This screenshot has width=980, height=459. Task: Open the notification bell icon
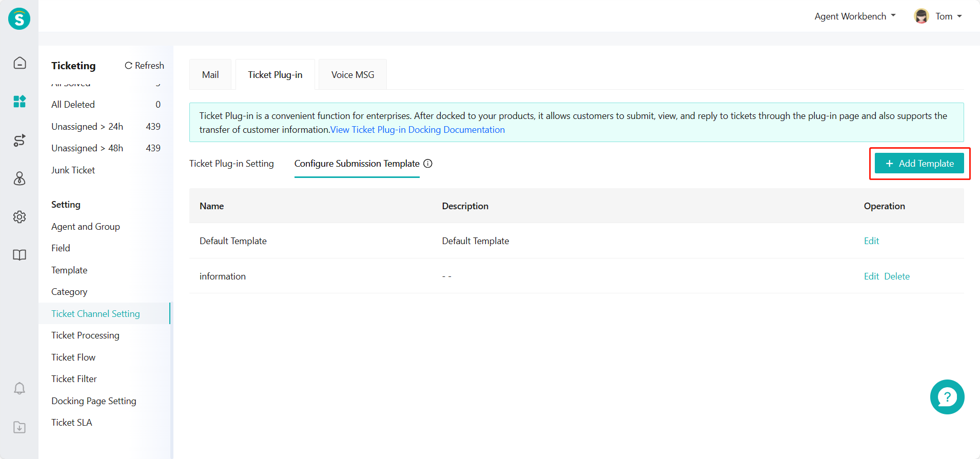(x=19, y=388)
